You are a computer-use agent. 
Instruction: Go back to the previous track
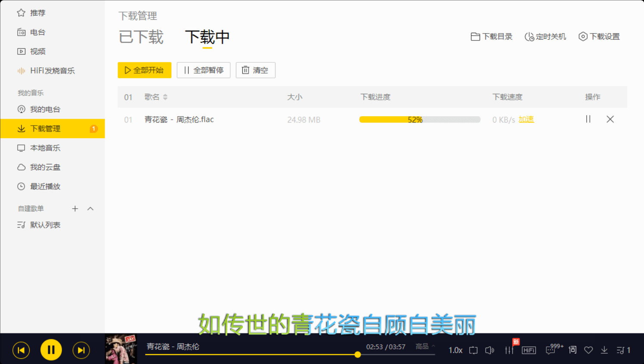pos(21,350)
